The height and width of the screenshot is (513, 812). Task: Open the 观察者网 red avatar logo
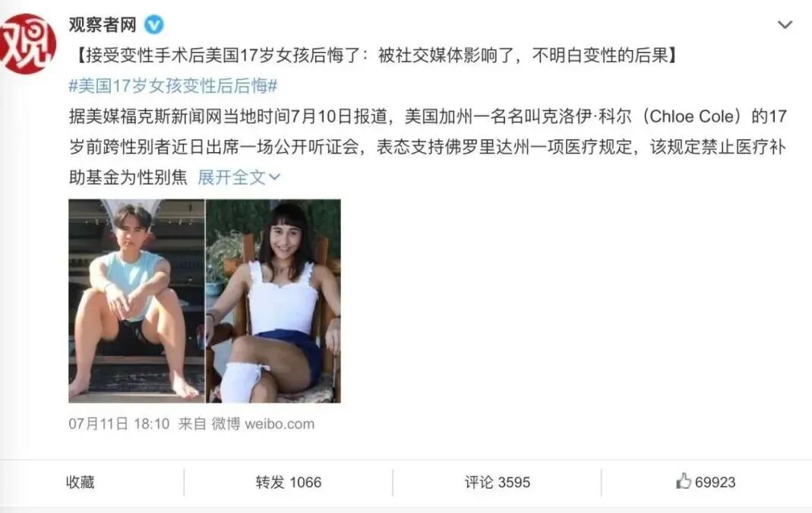27,43
